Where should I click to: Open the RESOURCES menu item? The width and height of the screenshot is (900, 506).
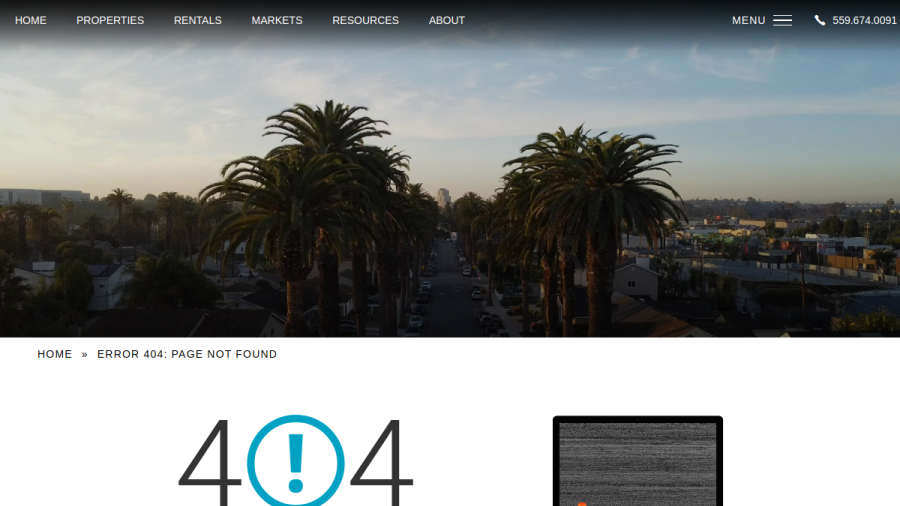(365, 21)
